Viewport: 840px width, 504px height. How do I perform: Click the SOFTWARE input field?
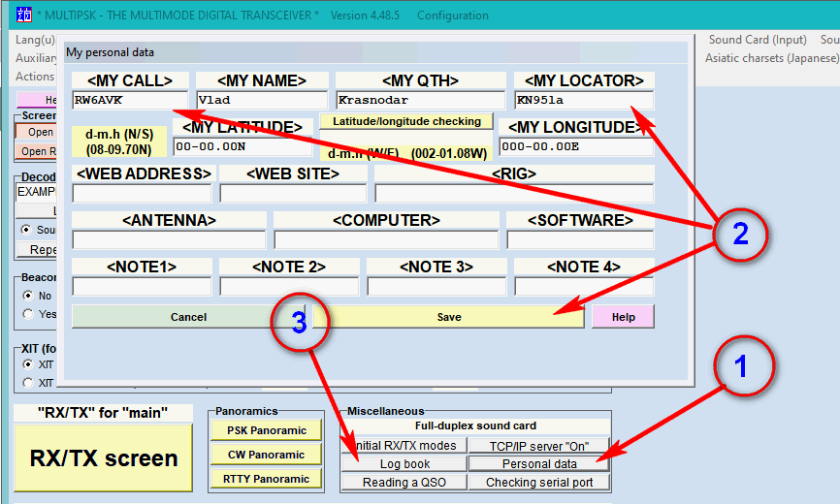click(x=580, y=239)
